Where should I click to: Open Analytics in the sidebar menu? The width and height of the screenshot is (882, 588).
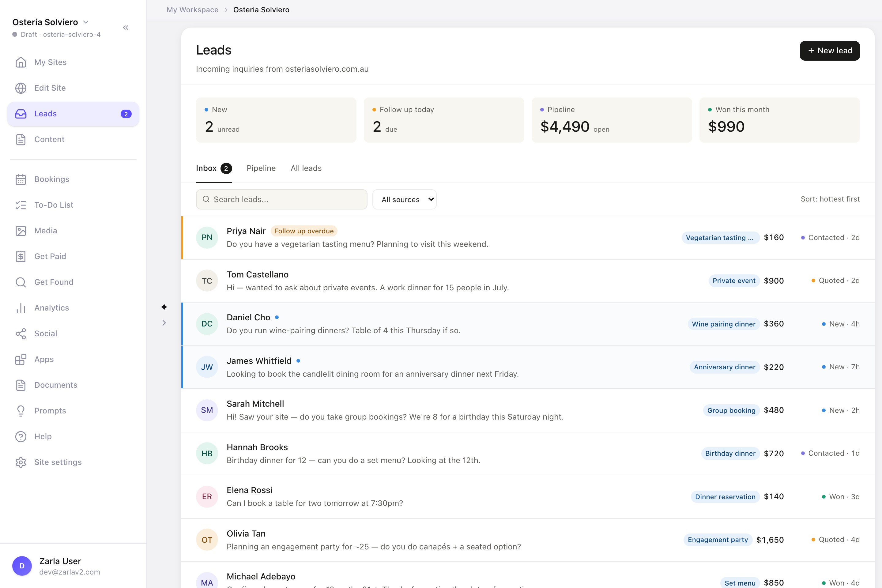(73, 308)
